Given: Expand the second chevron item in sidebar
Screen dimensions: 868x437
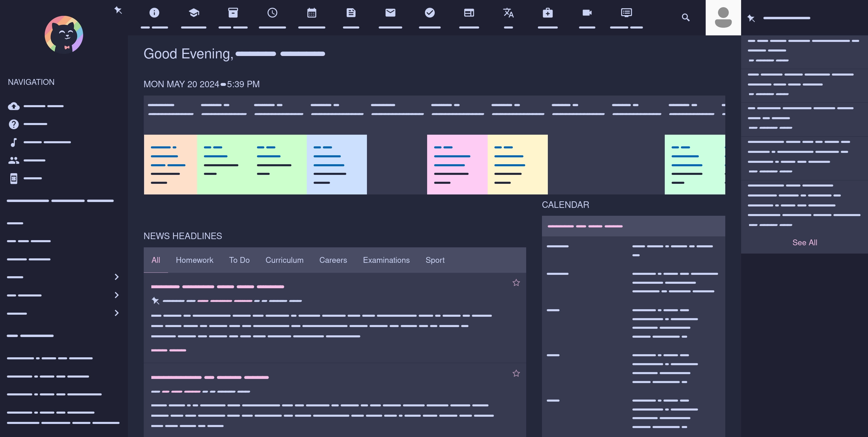Looking at the screenshot, I should coord(117,295).
